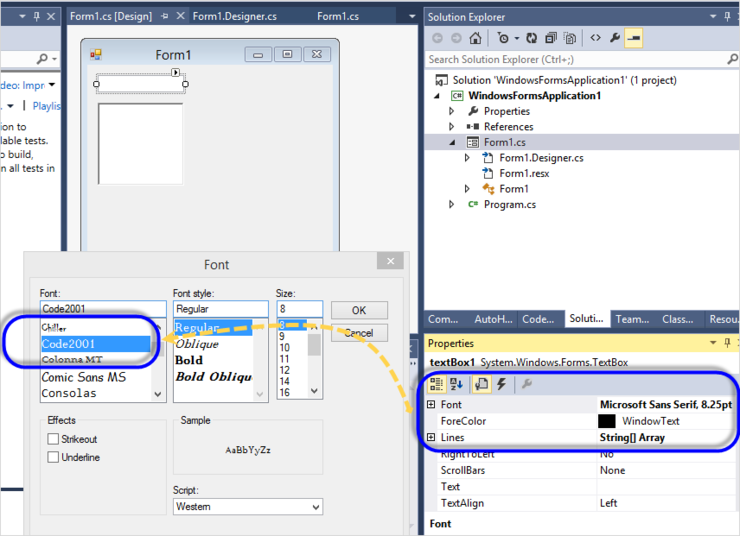
Task: Show Events with the lightning bolt icon
Action: (501, 384)
